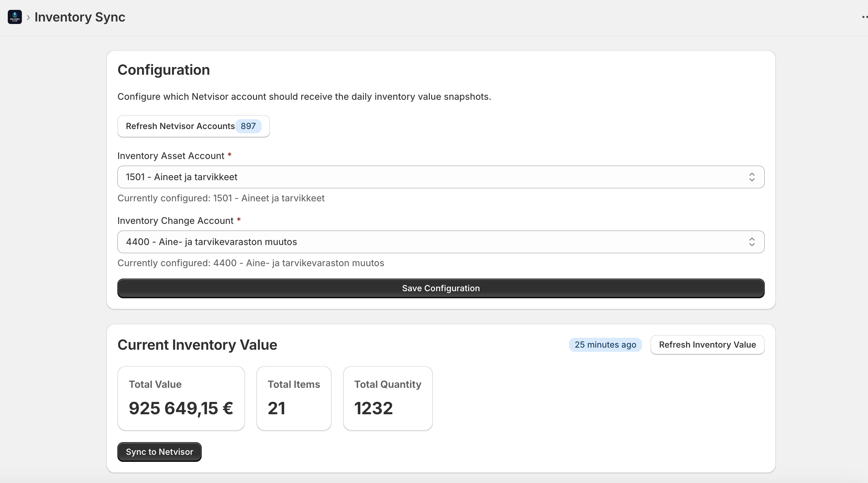The width and height of the screenshot is (868, 483).
Task: Click the stepper arrows on Inventory Change Account
Action: pos(752,242)
